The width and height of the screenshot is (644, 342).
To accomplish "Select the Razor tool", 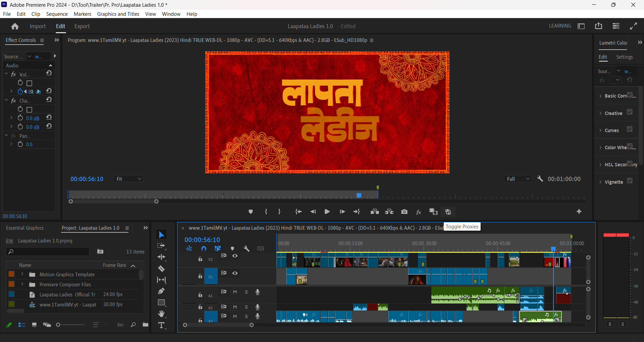I will [x=161, y=269].
